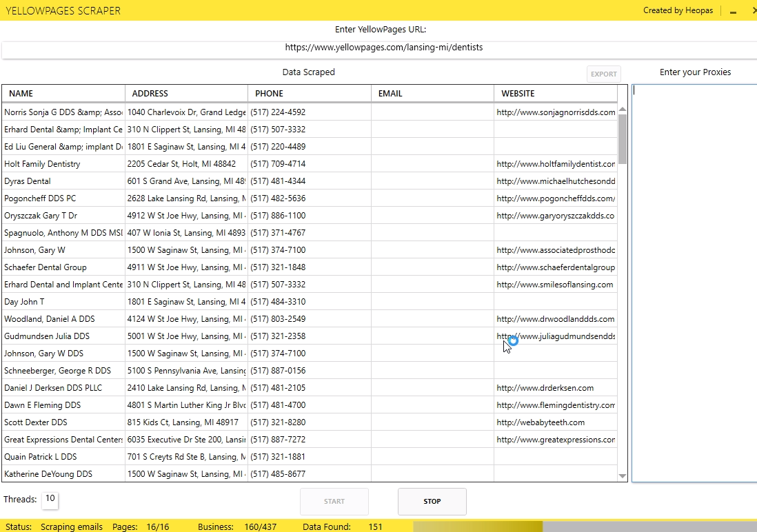Click the Threads value box showing 10

point(50,499)
